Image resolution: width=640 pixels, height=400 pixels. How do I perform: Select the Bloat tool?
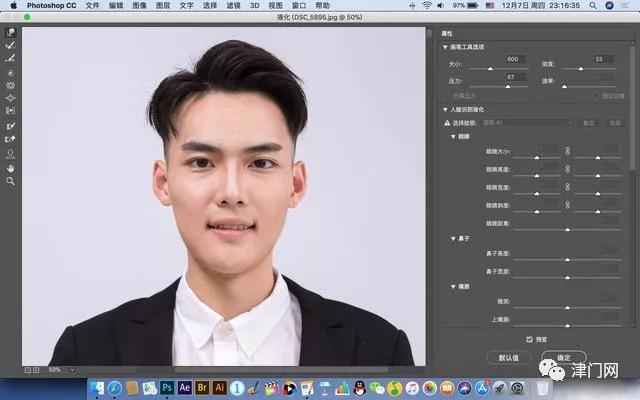[x=10, y=98]
